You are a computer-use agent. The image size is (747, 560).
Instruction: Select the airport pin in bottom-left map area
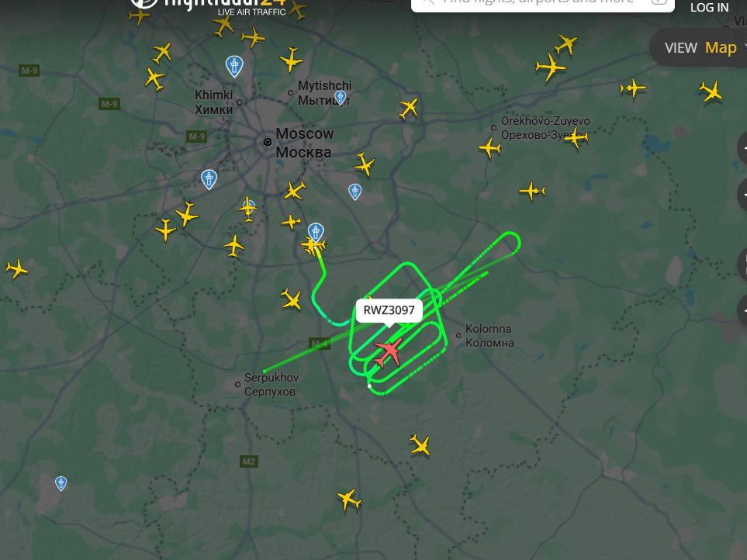(x=61, y=483)
